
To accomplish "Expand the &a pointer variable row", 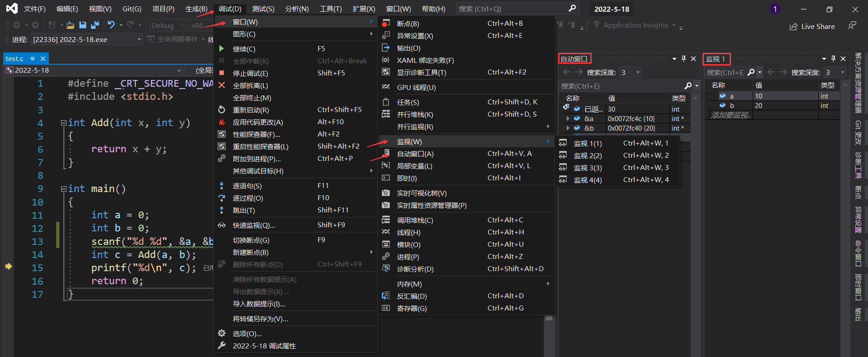I will [x=568, y=119].
